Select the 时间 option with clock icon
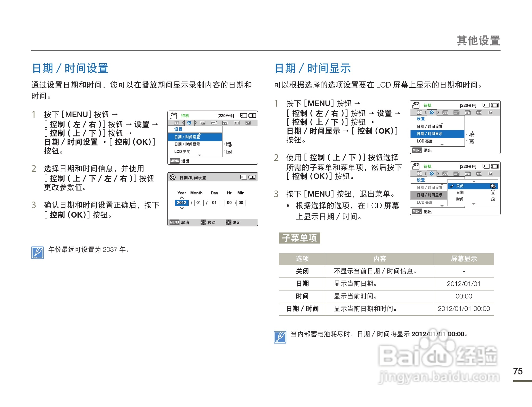Image resolution: width=532 pixels, height=407 pixels. click(x=460, y=199)
